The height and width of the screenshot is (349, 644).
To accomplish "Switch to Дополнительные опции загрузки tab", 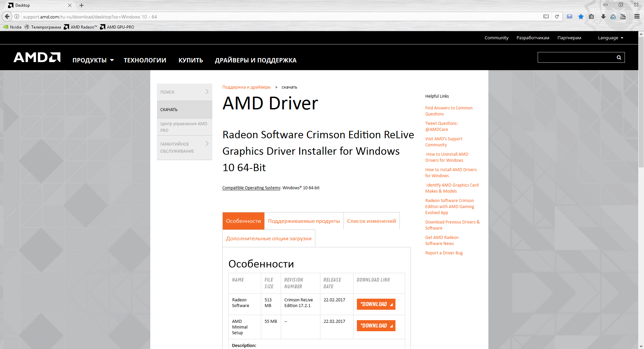I will pos(269,238).
